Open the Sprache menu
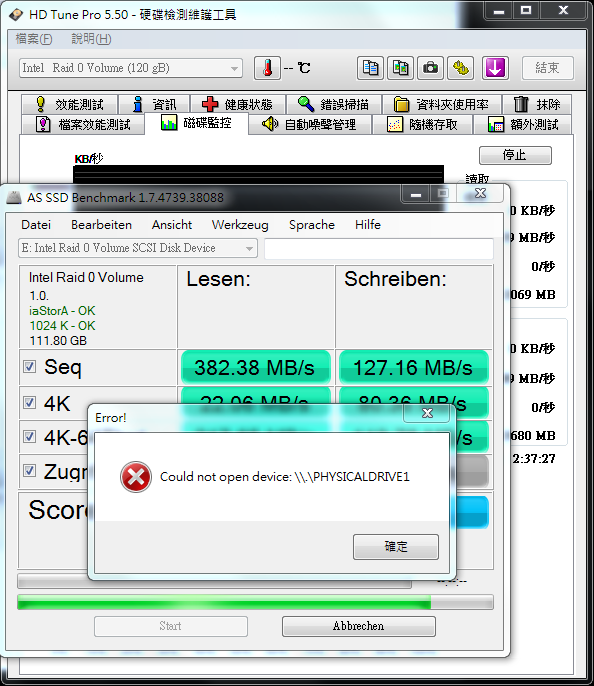This screenshot has width=594, height=686. pos(312,225)
